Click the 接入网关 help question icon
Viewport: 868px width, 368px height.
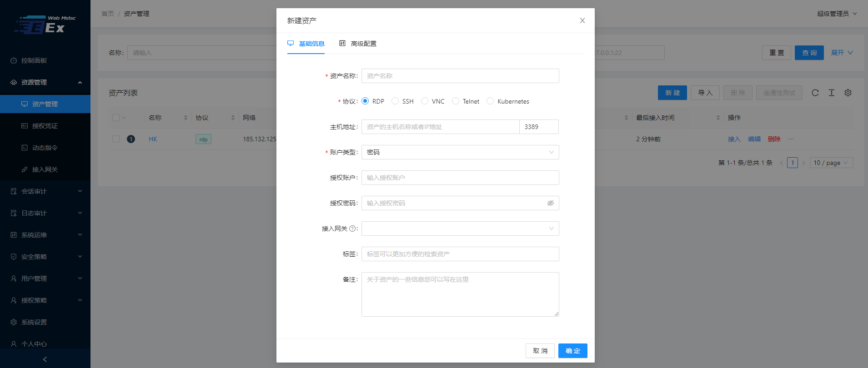point(352,229)
